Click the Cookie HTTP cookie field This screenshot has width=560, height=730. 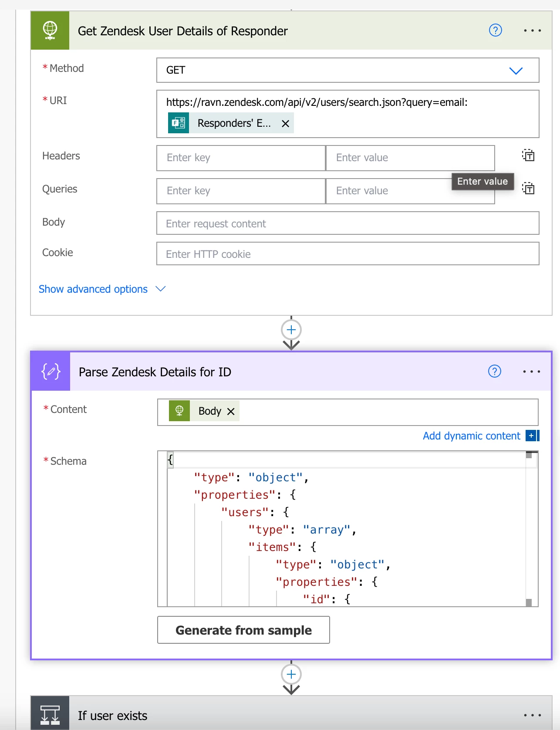[347, 253]
